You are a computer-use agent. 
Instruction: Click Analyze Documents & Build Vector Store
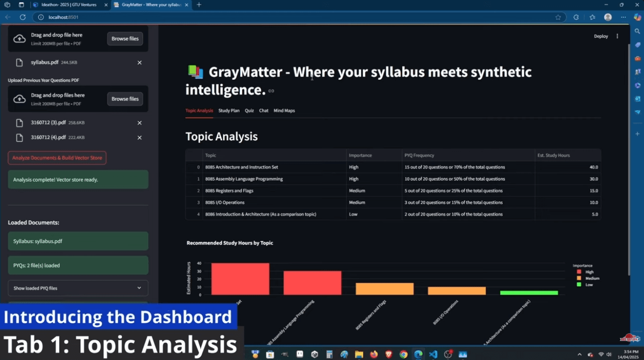point(57,158)
